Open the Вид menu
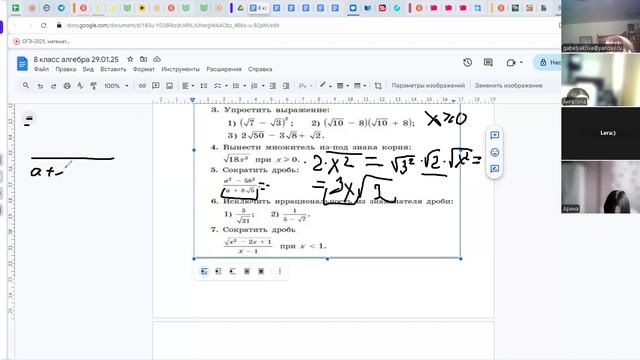Screen dimensions: 640x360 (88, 69)
